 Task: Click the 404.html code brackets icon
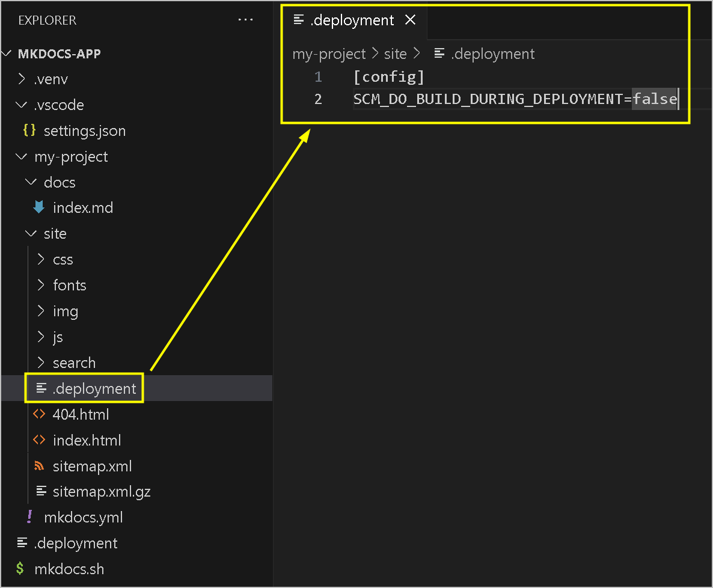pyautogui.click(x=39, y=414)
